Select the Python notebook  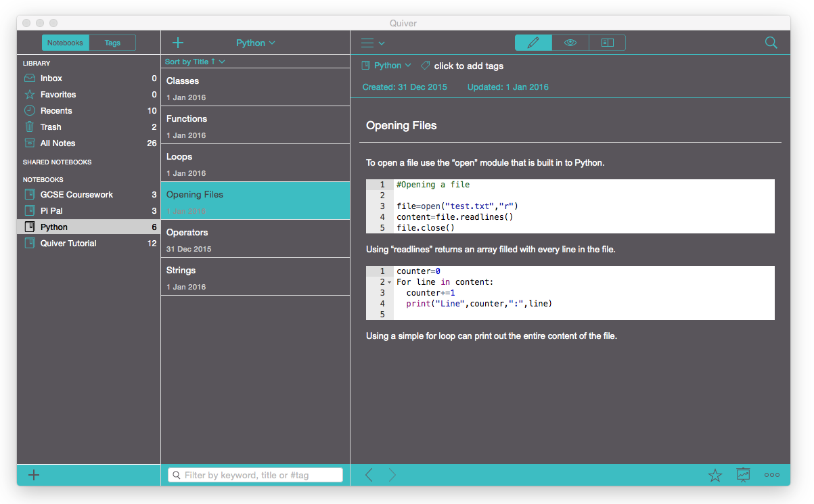click(x=89, y=227)
